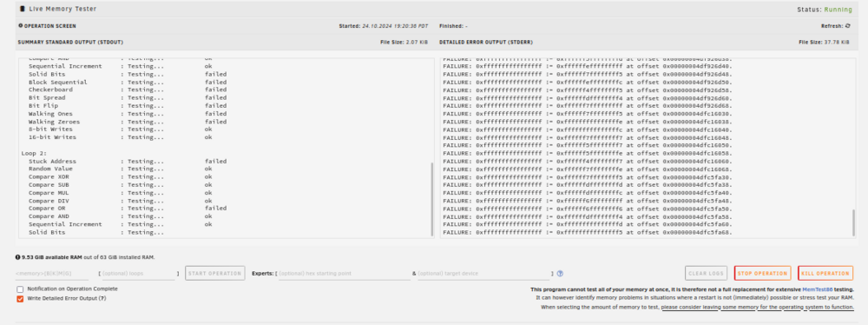Click the 'Stuck Address' test row
Viewport: 868px width, 325px height.
point(128,162)
